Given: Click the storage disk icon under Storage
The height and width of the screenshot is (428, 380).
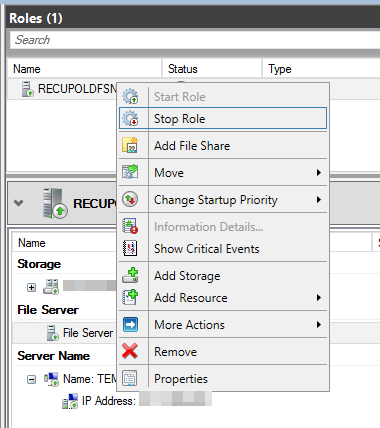Looking at the screenshot, I should pyautogui.click(x=51, y=287).
